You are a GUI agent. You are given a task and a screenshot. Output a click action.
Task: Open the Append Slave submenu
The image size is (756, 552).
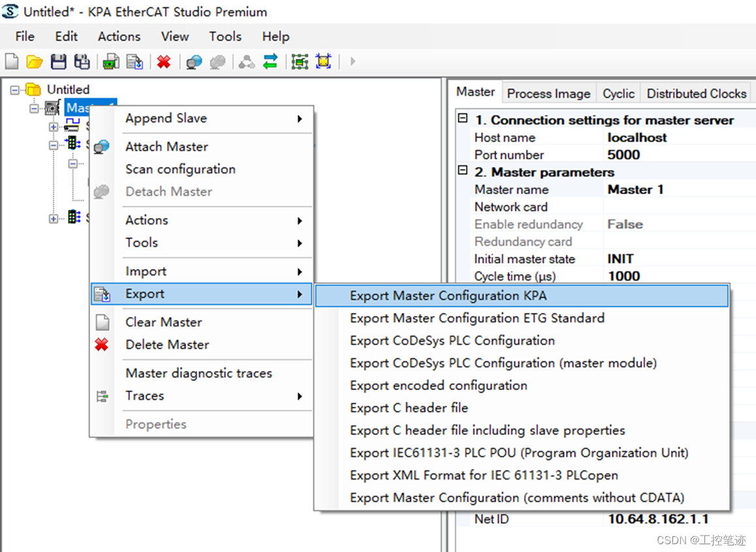[x=202, y=119]
